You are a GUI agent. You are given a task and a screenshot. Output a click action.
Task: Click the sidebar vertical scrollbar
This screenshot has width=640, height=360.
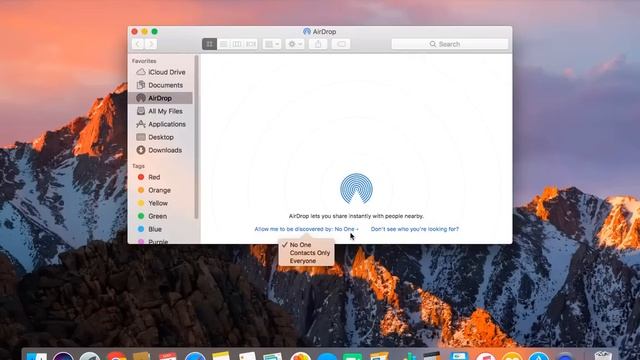(196, 137)
